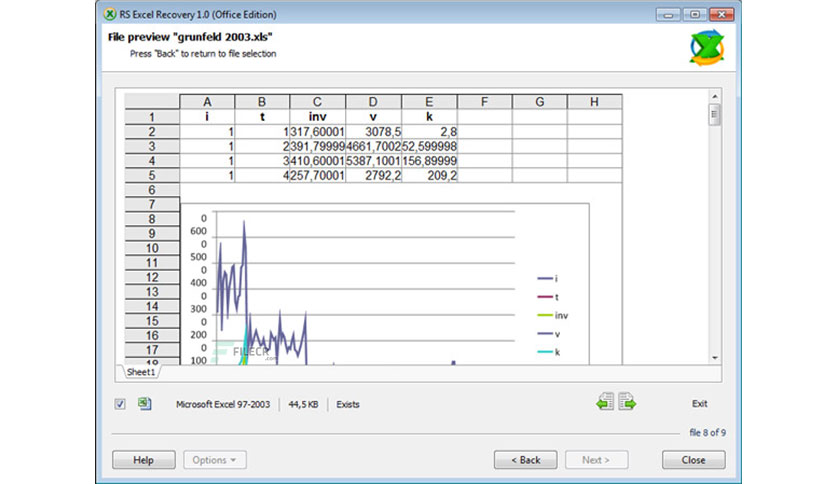Switch to the Sheet1 tab
The image size is (836, 484).
[141, 372]
